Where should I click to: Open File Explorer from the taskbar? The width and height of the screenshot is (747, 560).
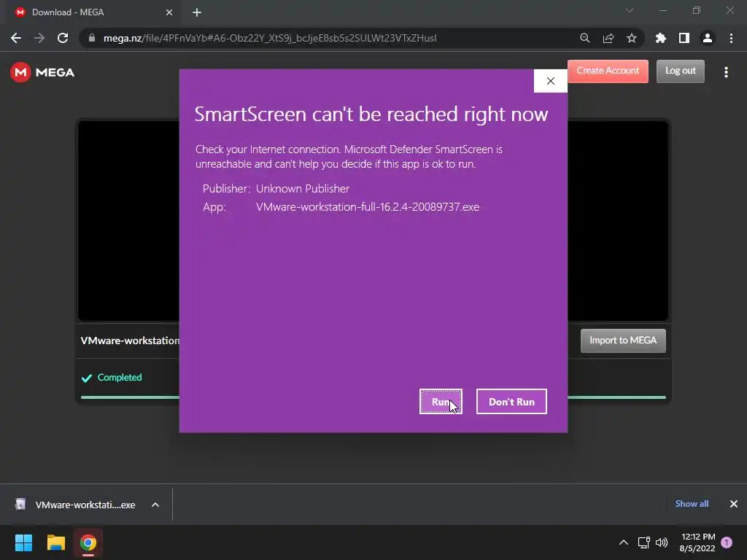55,542
